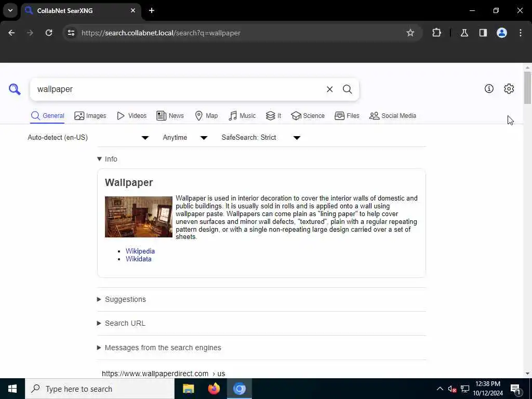Open the taskbar clock and date
532x399 pixels.
tap(488, 389)
